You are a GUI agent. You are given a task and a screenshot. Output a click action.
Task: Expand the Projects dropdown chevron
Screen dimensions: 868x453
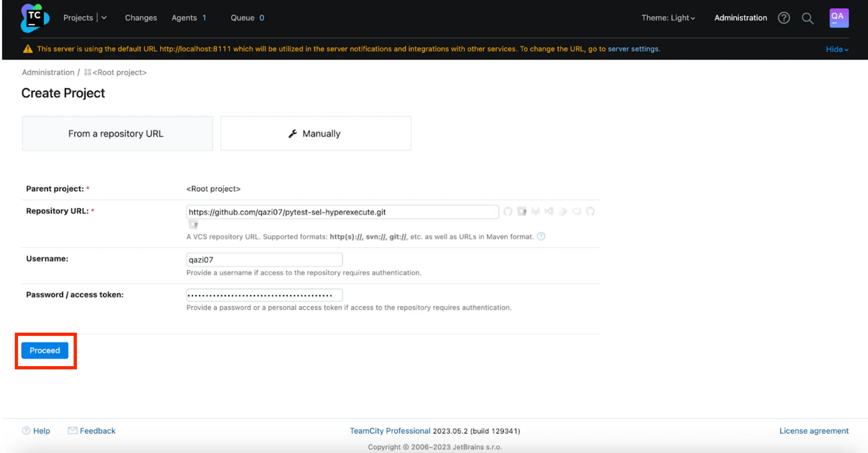(104, 18)
